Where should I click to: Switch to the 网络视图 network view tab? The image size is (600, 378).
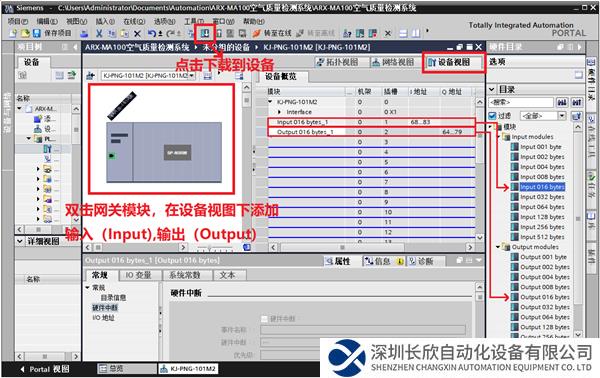click(393, 62)
